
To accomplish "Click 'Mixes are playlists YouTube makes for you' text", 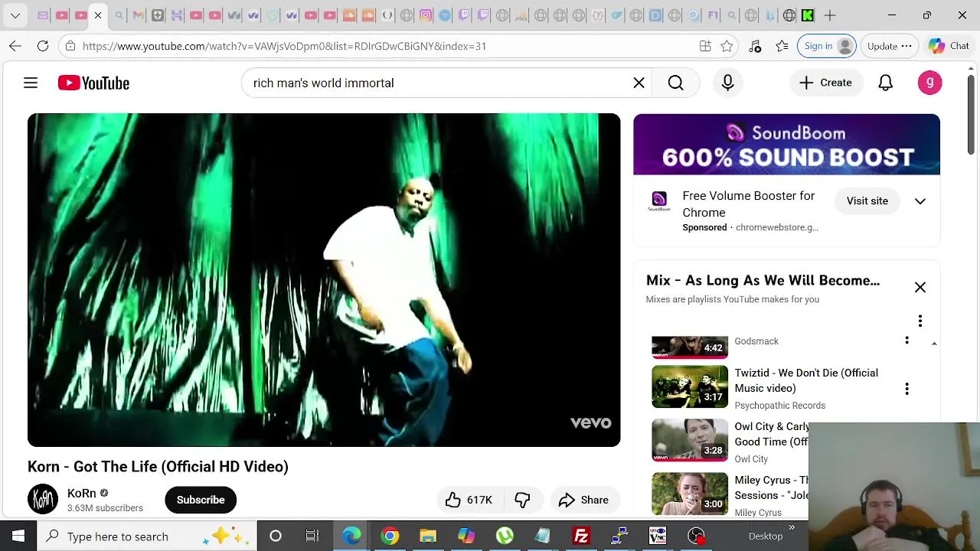I will click(733, 299).
